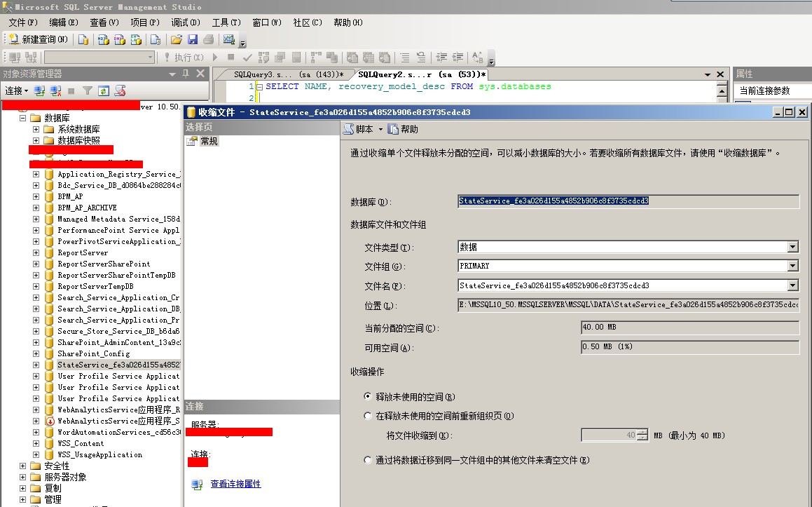Click the SQL Server Compact Query icon
Viewport: 812px width, 507px height.
tap(155, 39)
